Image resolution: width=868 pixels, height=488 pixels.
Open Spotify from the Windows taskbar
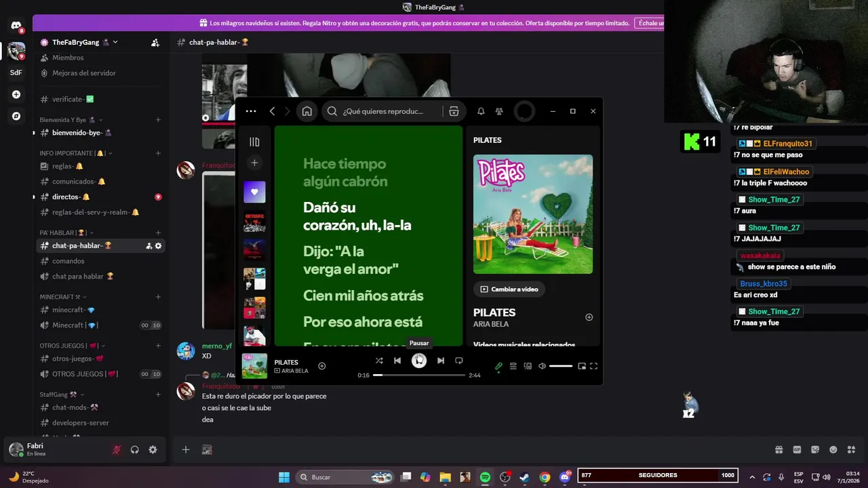(x=485, y=477)
